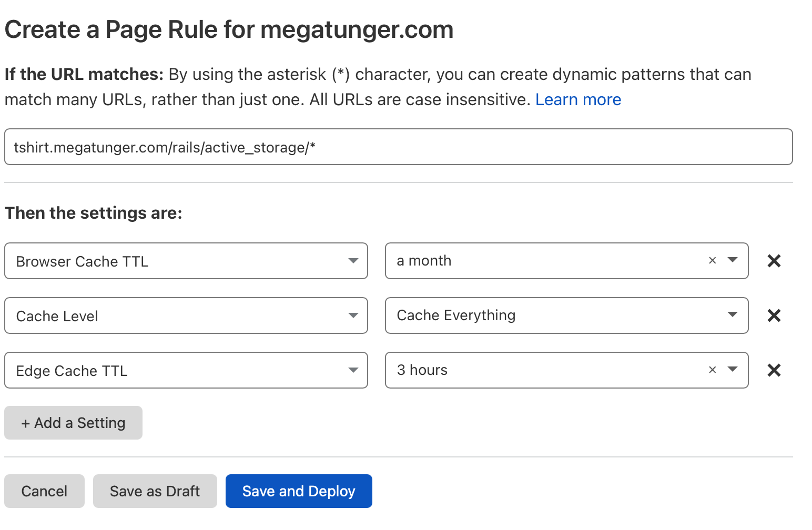The height and width of the screenshot is (530, 812).
Task: Remove the Cache Level setting row
Action: (x=774, y=315)
